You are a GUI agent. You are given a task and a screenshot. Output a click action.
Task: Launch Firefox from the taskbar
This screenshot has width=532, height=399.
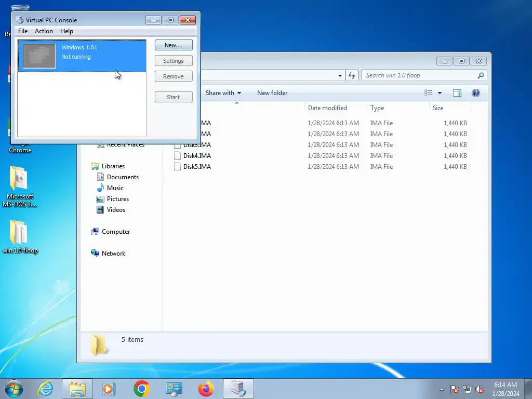206,389
